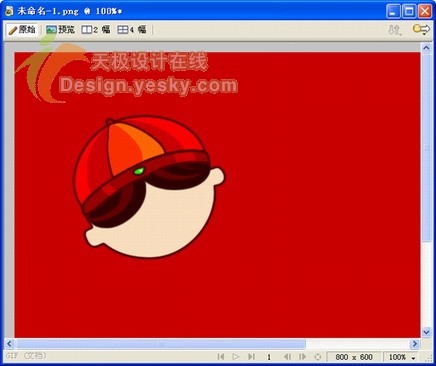Click the document icon in title bar

pyautogui.click(x=9, y=11)
